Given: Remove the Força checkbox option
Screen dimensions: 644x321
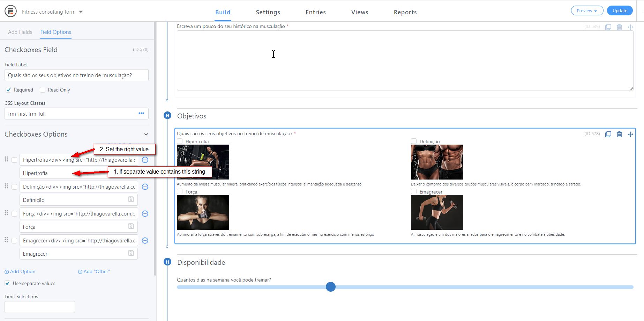Looking at the screenshot, I should pyautogui.click(x=145, y=214).
